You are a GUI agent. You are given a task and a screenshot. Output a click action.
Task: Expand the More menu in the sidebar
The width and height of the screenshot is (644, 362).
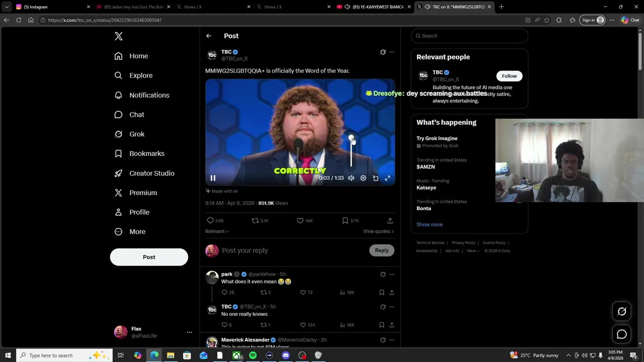click(130, 232)
